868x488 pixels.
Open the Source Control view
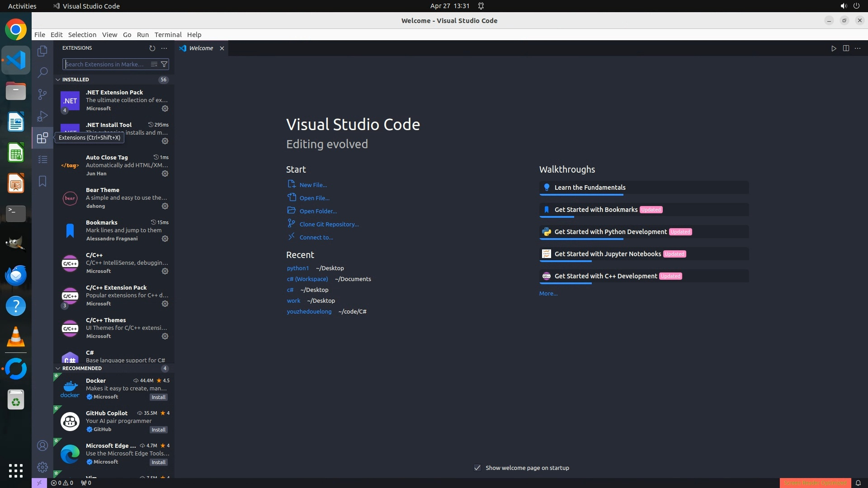42,94
